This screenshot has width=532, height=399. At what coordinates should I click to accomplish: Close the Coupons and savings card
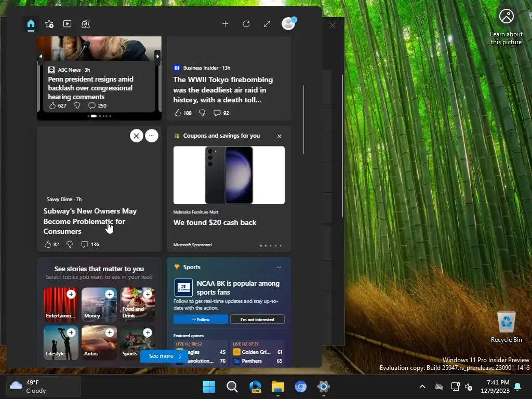[x=279, y=136]
